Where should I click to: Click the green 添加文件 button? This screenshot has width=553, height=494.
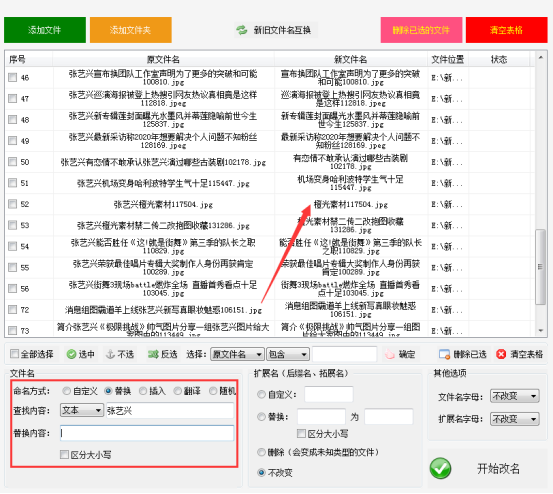click(x=45, y=30)
